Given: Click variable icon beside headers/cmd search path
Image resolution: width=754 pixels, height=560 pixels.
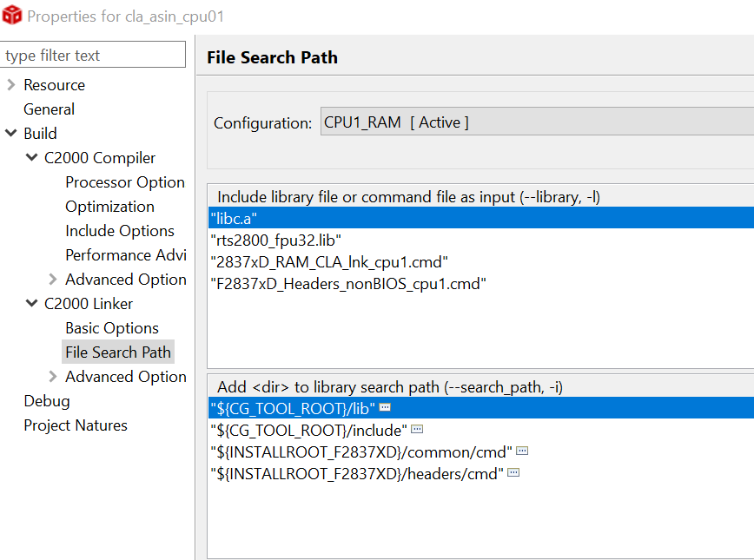Looking at the screenshot, I should (513, 473).
